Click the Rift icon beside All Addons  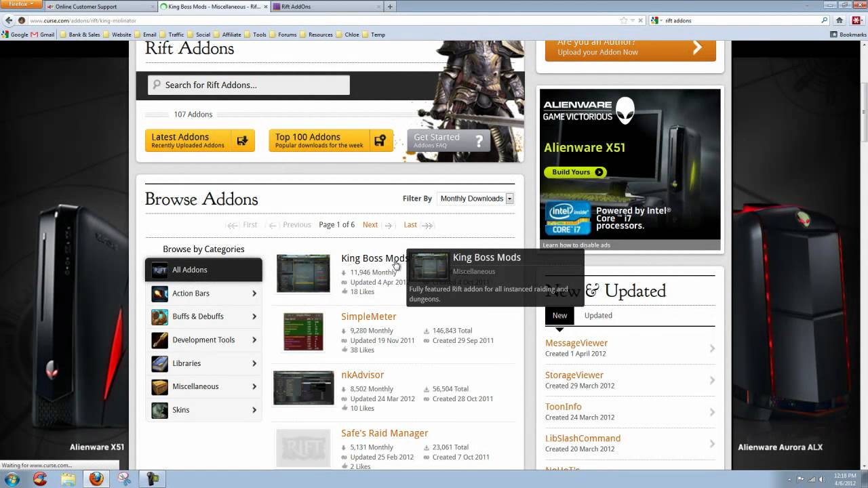pyautogui.click(x=159, y=270)
